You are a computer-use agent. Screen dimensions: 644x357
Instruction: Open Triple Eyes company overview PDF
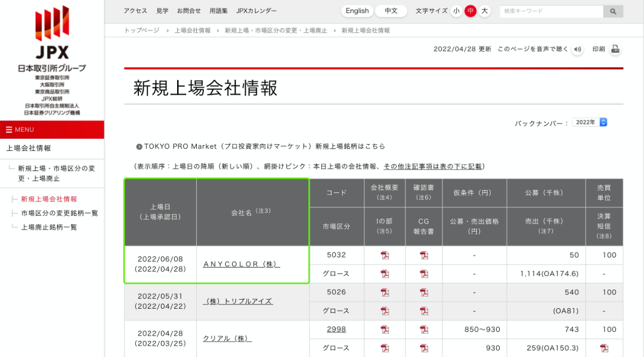coord(385,293)
